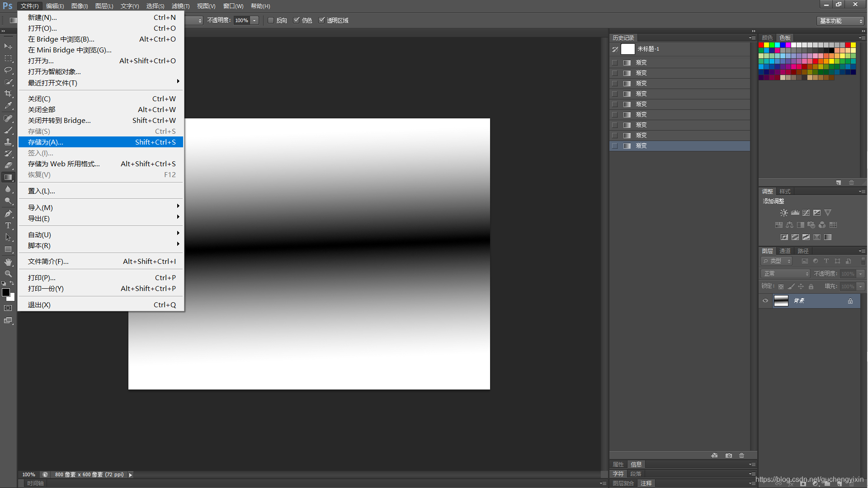Image resolution: width=868 pixels, height=488 pixels.
Task: Select the Pen tool
Action: point(8,214)
